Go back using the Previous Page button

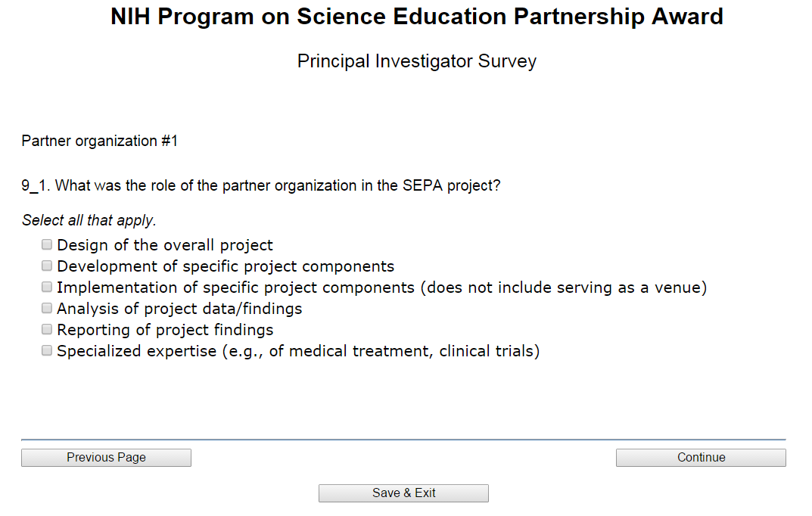click(x=106, y=458)
